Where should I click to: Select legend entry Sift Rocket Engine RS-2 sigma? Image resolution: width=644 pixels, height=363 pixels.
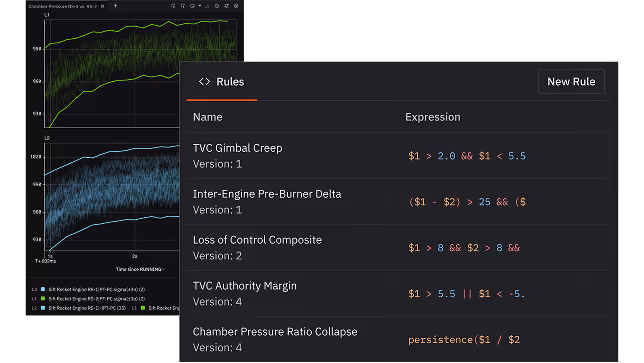pos(97,299)
